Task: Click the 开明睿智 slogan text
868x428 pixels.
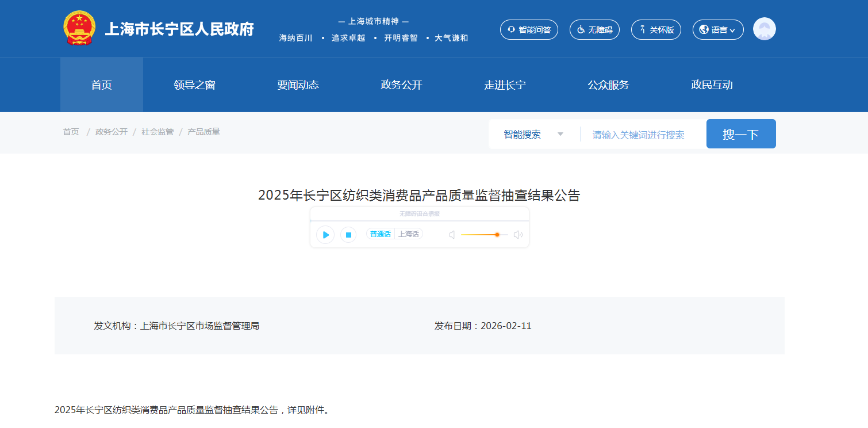Action: coord(401,38)
